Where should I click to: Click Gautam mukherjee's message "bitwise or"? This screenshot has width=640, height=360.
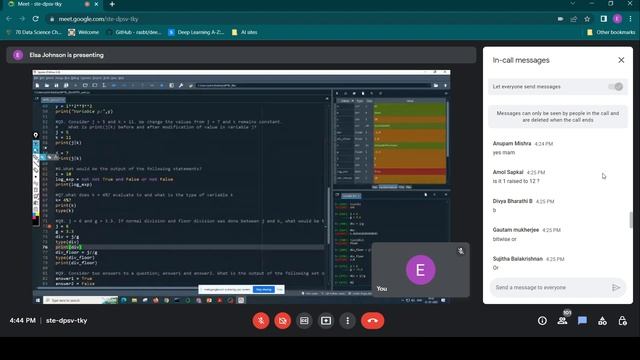pyautogui.click(x=504, y=239)
